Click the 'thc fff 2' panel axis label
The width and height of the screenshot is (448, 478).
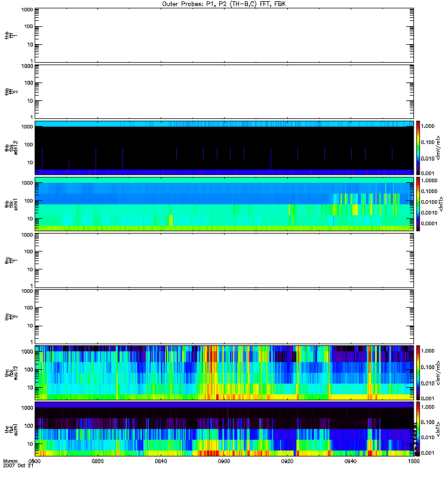pyautogui.click(x=11, y=317)
